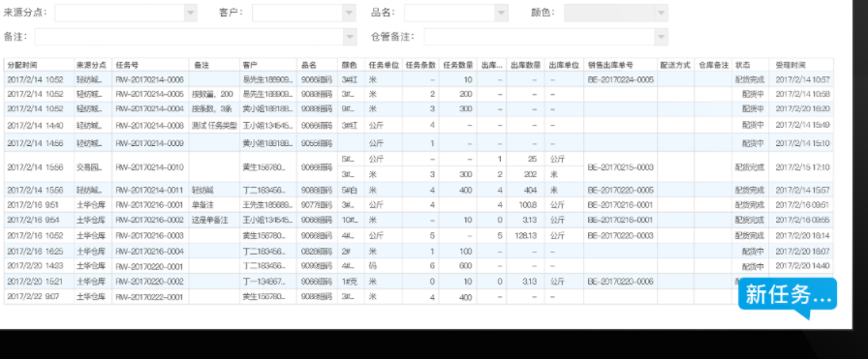
Task: Click the 销售出库单号 column header
Action: point(621,65)
